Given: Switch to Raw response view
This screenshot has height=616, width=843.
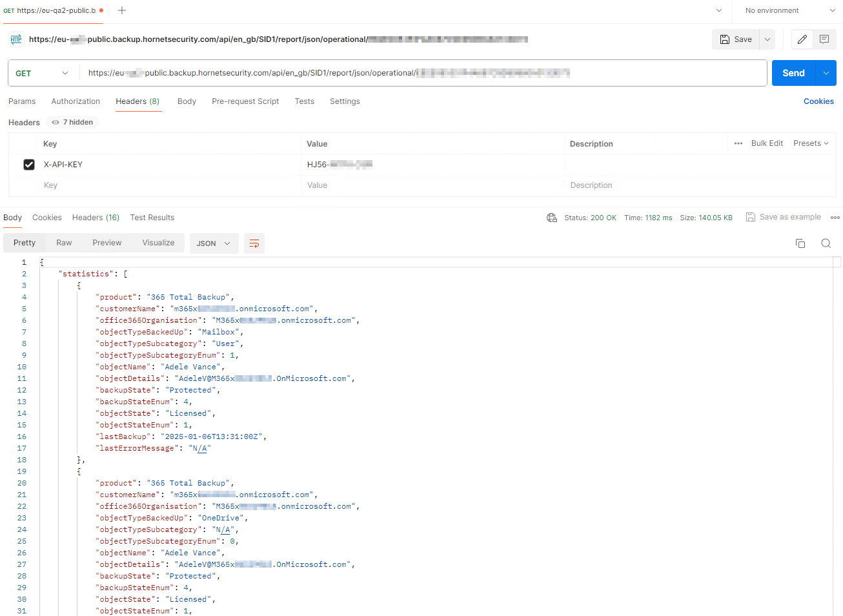Looking at the screenshot, I should pyautogui.click(x=64, y=243).
